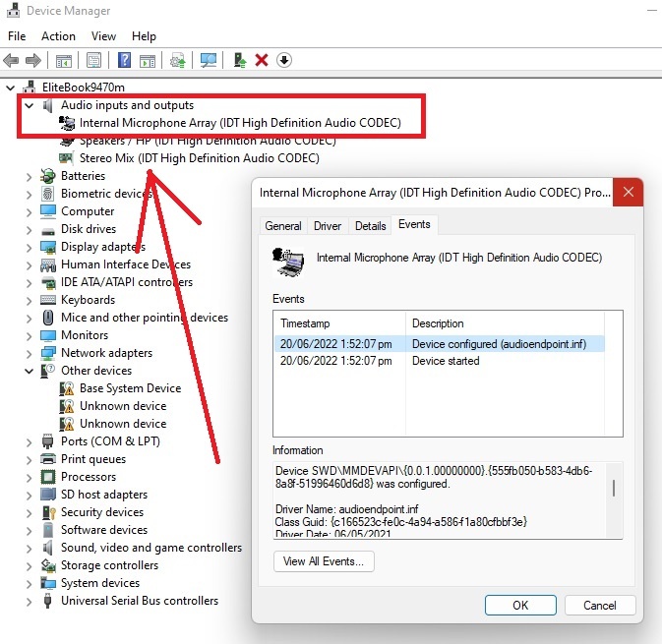Expand the Computer node chevron

[x=29, y=212]
